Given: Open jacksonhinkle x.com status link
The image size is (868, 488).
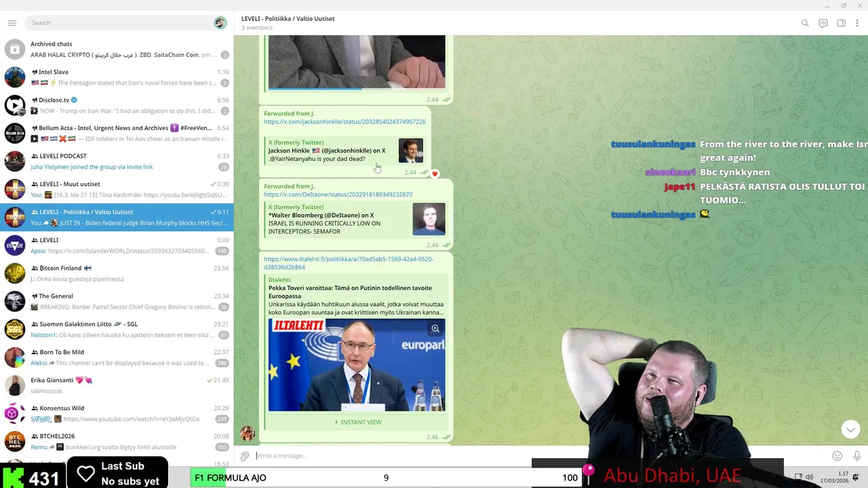Looking at the screenshot, I should (344, 122).
